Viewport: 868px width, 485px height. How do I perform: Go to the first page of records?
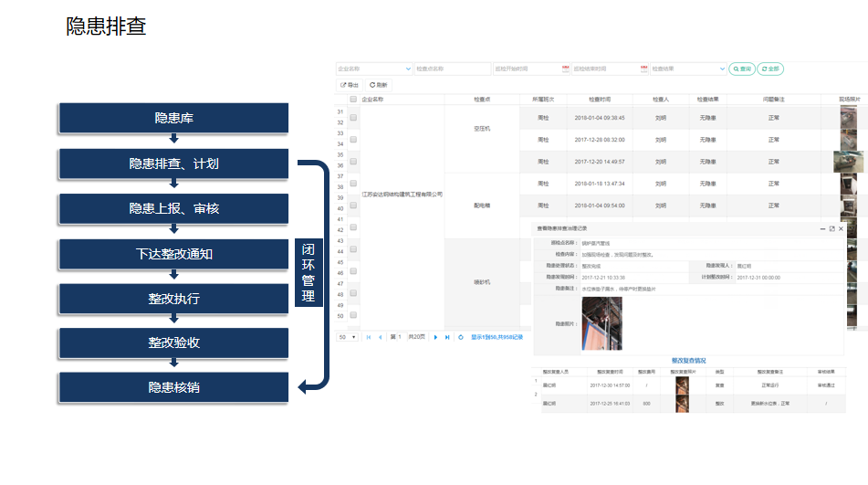(369, 337)
